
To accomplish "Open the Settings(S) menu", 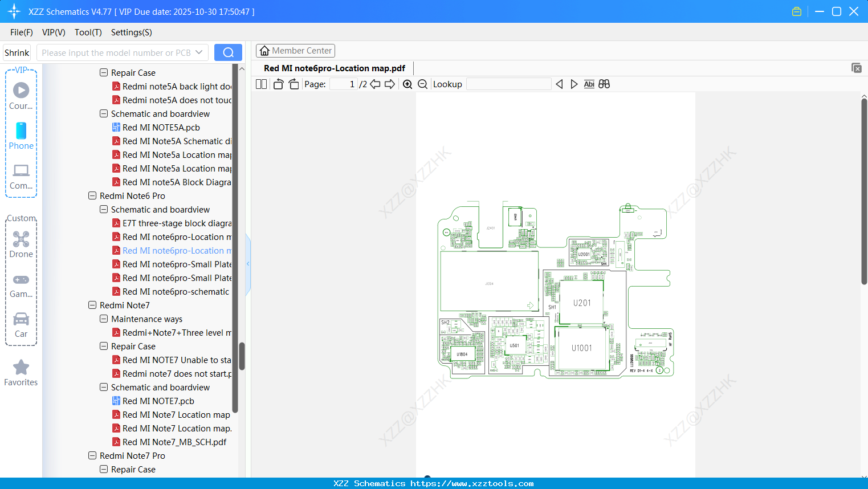I will [x=131, y=32].
